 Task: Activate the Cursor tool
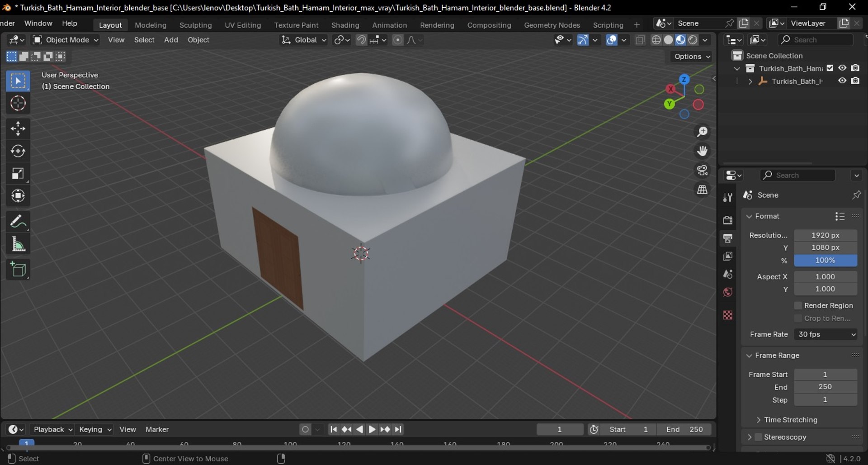coord(18,104)
